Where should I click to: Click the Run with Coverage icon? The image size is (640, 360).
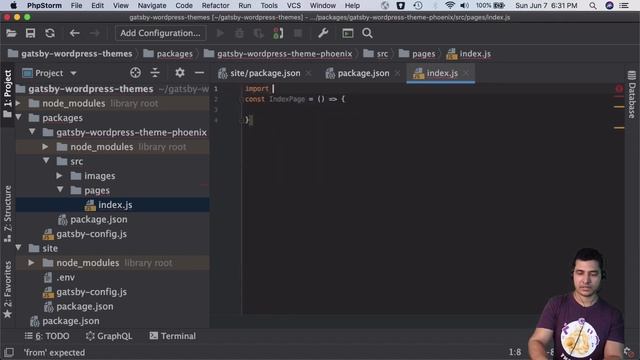click(x=258, y=33)
